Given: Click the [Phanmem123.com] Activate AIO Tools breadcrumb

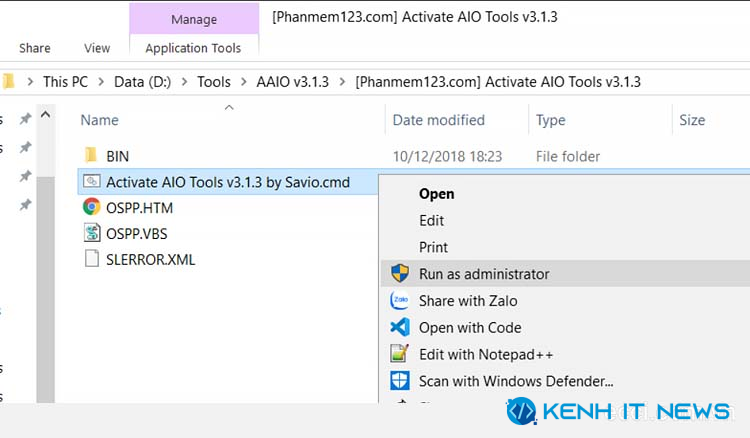Looking at the screenshot, I should coord(497,82).
